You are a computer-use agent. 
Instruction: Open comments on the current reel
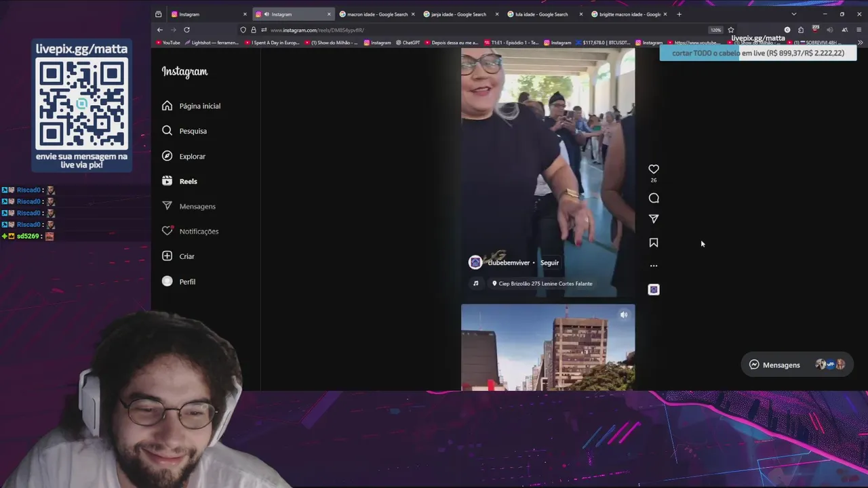[654, 198]
